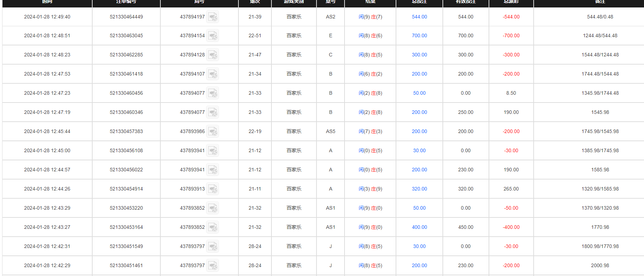Open the 544.00 total bet link
Image resolution: width=644 pixels, height=276 pixels.
(x=419, y=17)
